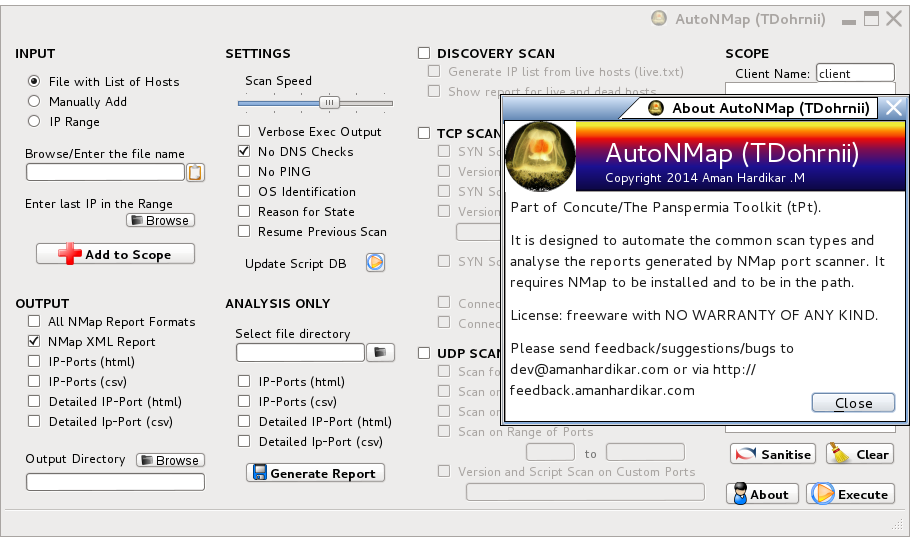The width and height of the screenshot is (910, 538).
Task: Click Browse under Enter last IP in the Range
Action: 160,221
